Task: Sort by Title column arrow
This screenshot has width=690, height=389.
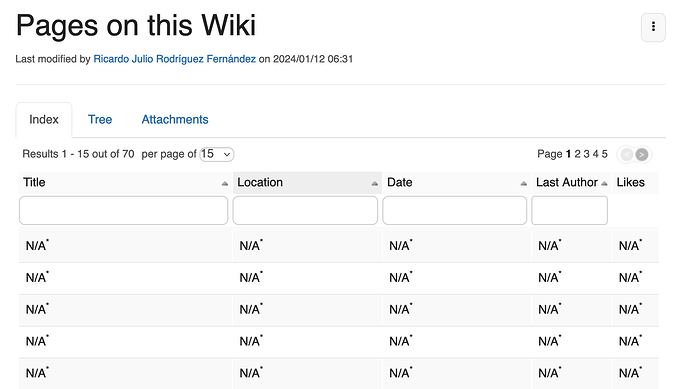Action: tap(225, 183)
